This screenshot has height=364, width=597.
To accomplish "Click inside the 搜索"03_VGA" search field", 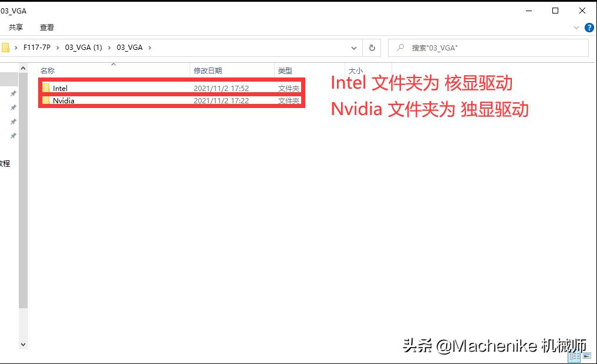I will pos(487,48).
